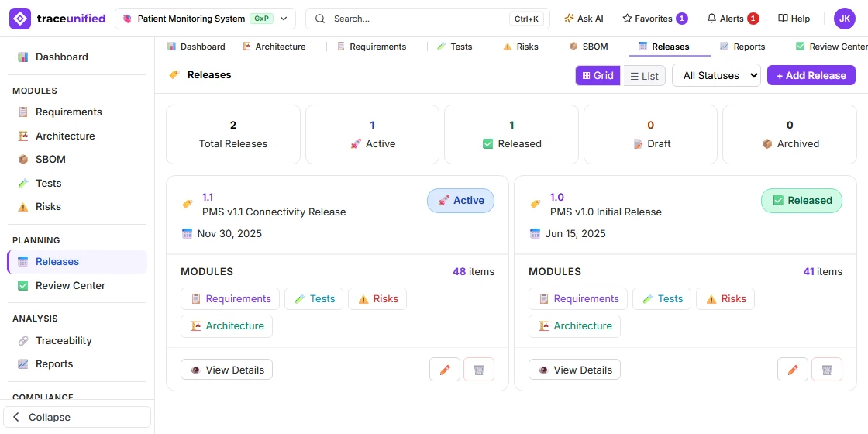
Task: Switch to List view
Action: [x=644, y=75]
